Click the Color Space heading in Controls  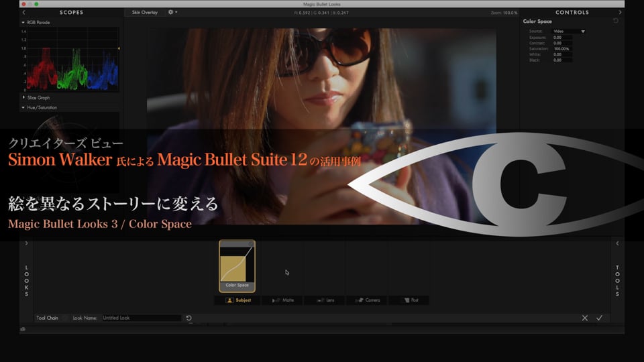(537, 21)
